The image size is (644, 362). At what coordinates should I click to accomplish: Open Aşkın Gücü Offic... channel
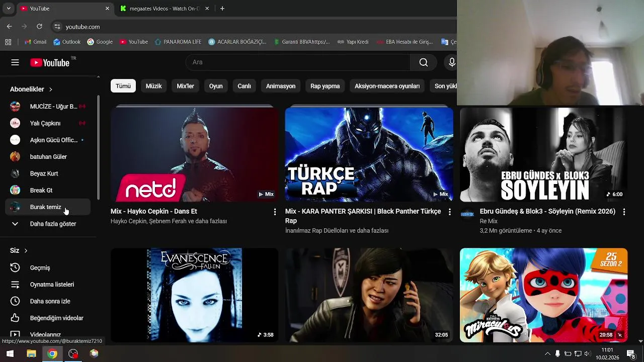coord(48,140)
